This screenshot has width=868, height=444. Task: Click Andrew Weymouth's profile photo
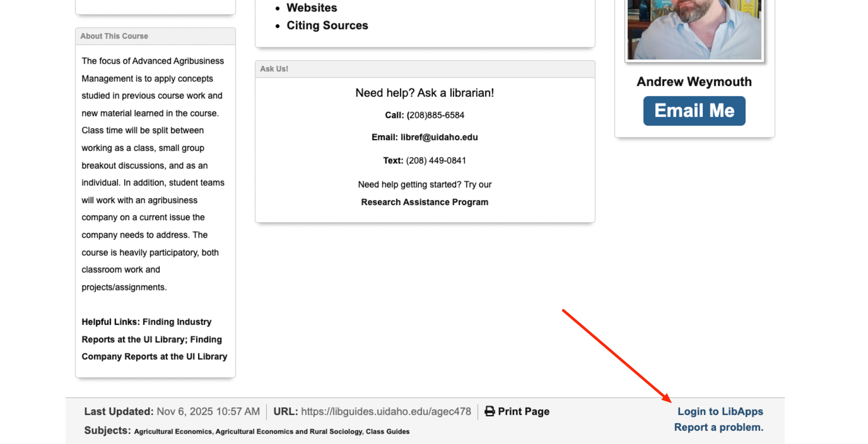click(x=694, y=29)
